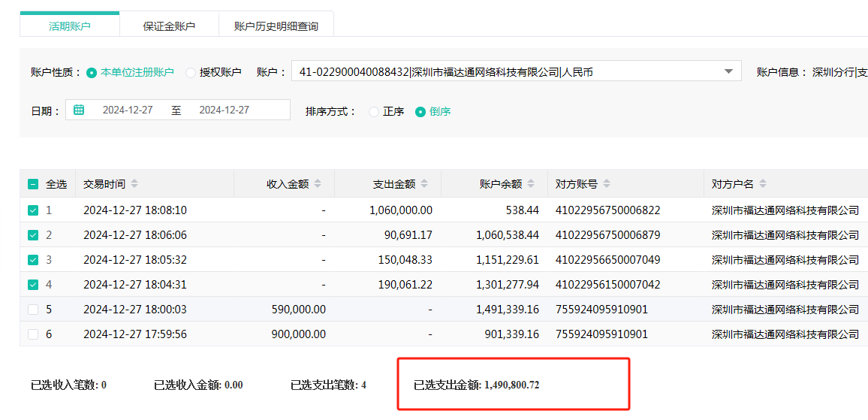The image size is (868, 420).
Task: Click counterparty account 41022956650007049
Action: [x=607, y=259]
